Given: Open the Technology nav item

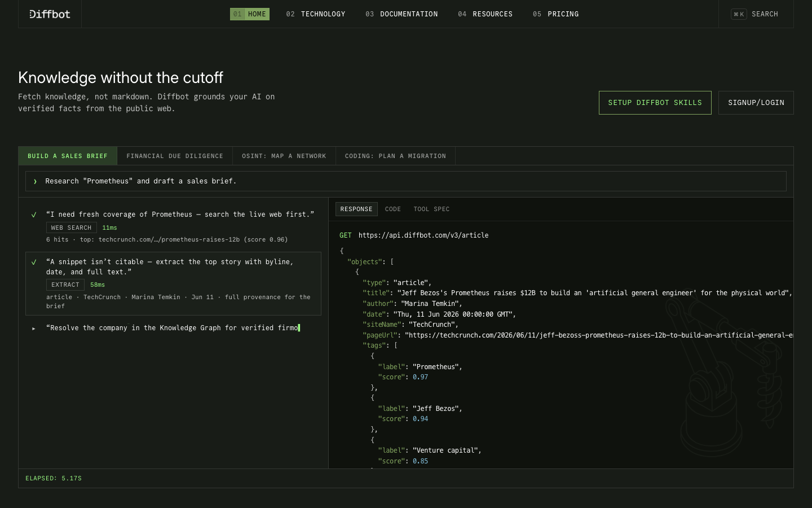Looking at the screenshot, I should click(x=316, y=14).
